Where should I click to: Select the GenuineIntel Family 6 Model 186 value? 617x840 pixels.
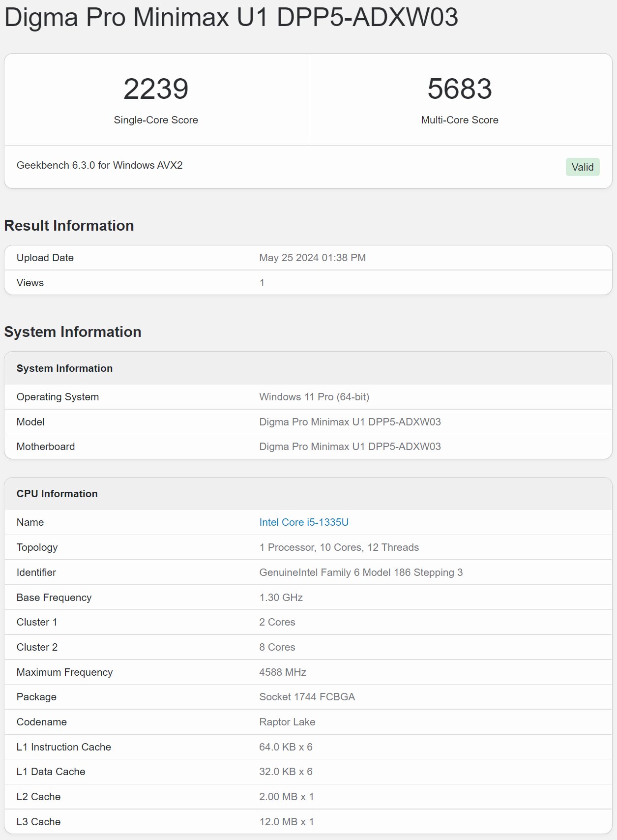(361, 572)
